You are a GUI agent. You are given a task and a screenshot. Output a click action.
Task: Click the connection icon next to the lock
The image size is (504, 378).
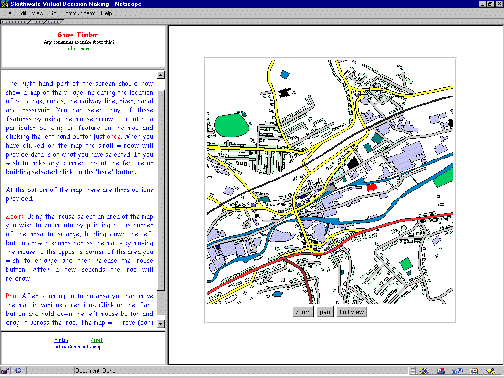pos(18,370)
